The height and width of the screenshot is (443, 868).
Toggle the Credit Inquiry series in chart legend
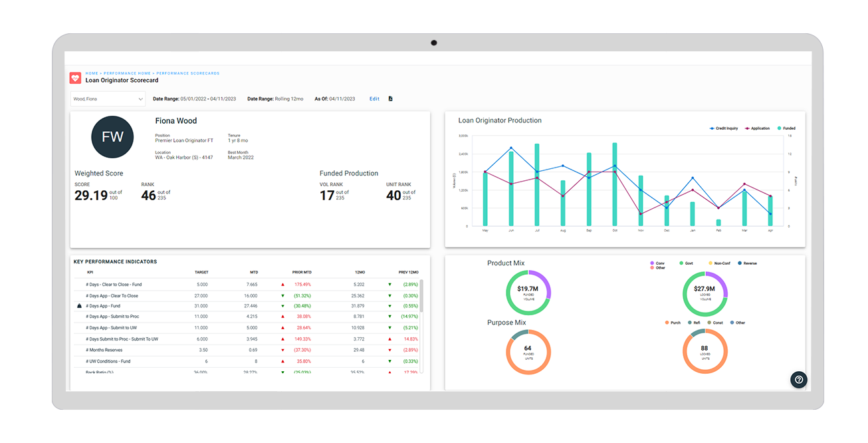724,128
